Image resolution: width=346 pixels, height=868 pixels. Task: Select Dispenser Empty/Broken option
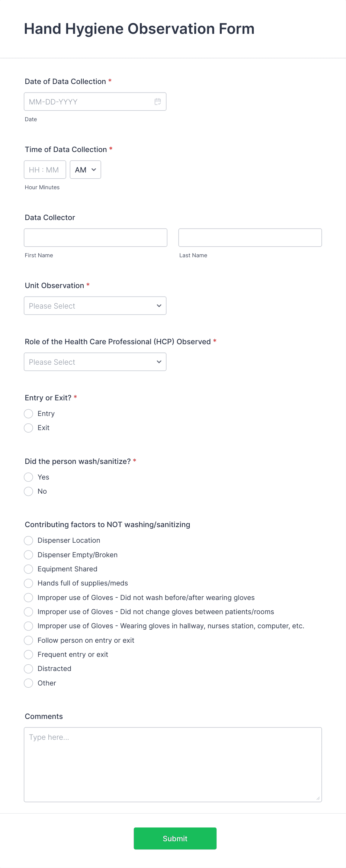point(28,555)
